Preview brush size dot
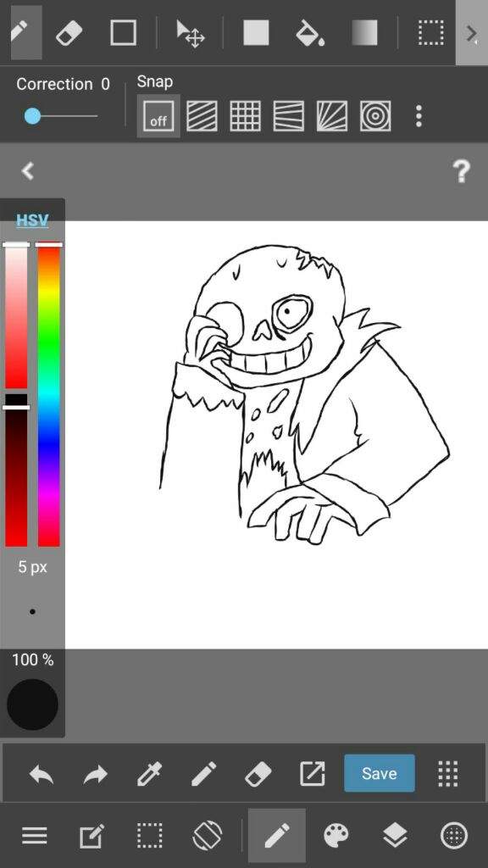Image resolution: width=488 pixels, height=868 pixels. 33,612
